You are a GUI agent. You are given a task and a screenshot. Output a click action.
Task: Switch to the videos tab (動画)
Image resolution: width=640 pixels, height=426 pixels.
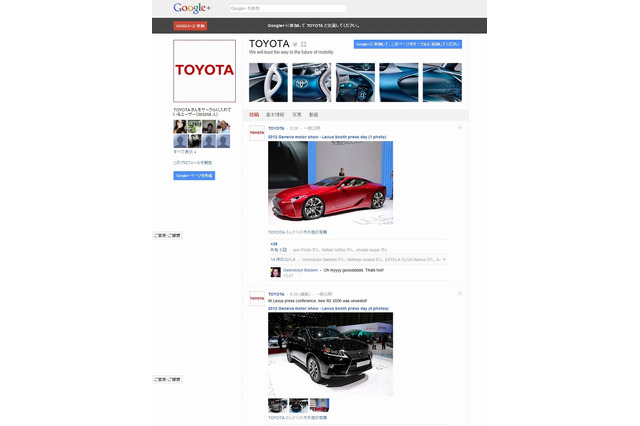[x=313, y=115]
